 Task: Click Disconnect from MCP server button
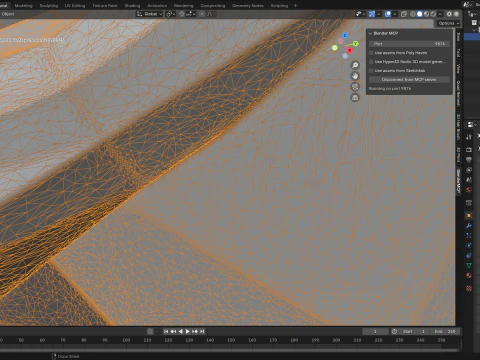point(409,80)
